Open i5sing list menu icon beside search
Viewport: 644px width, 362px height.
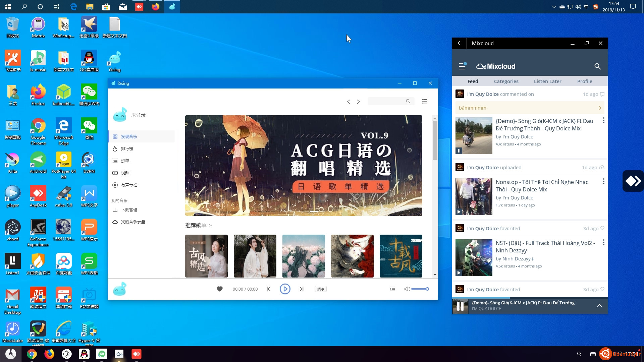pos(424,101)
